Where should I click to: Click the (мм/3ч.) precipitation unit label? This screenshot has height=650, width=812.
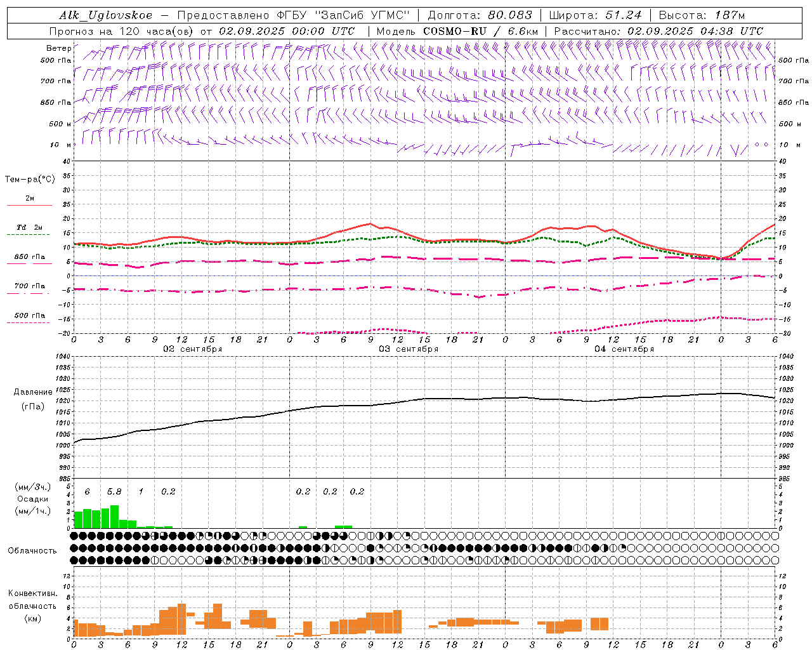(32, 487)
